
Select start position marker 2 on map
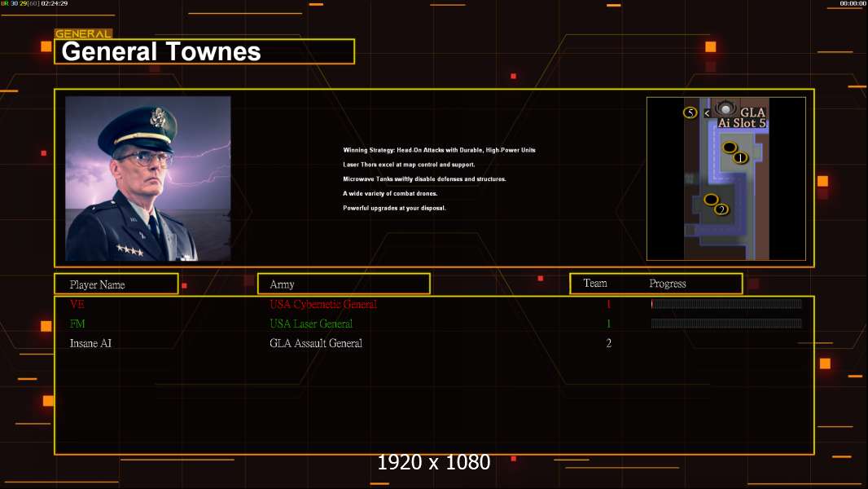coord(721,209)
